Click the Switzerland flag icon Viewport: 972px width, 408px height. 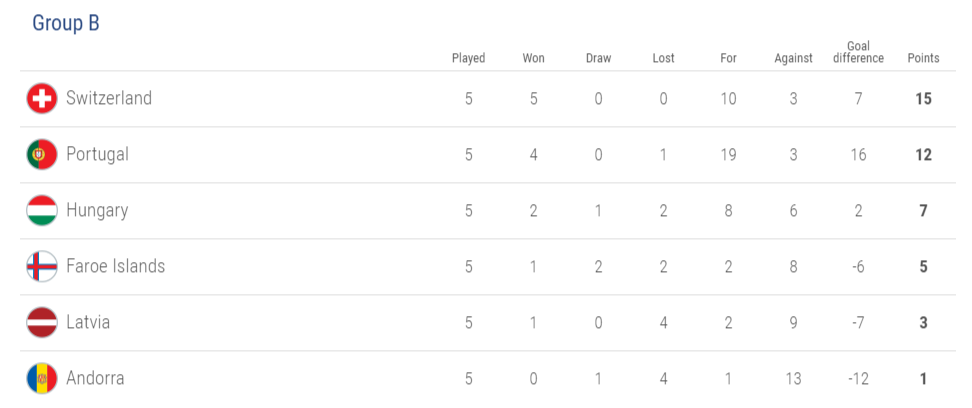41,98
